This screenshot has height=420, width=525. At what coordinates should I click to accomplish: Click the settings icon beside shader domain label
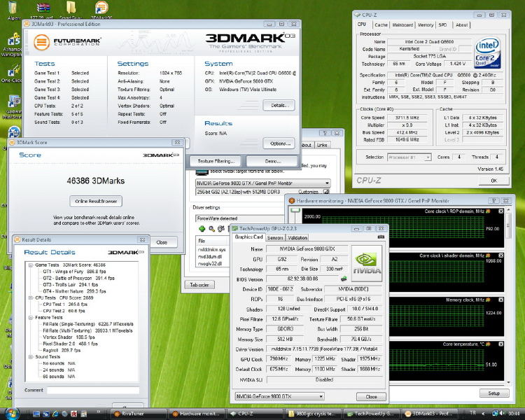(x=488, y=255)
